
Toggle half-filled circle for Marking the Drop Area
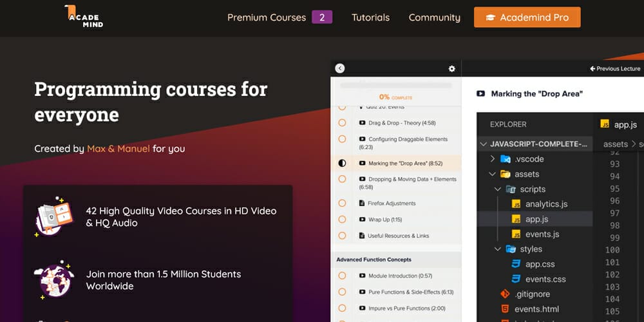point(342,163)
